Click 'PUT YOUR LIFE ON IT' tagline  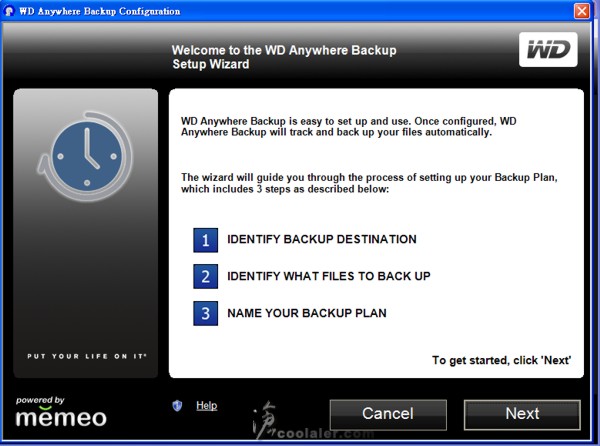click(87, 356)
